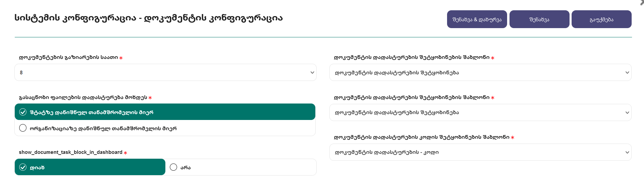This screenshot has height=182, width=644.
Task: Click empty circle icon next to არა
Action: click(173, 167)
